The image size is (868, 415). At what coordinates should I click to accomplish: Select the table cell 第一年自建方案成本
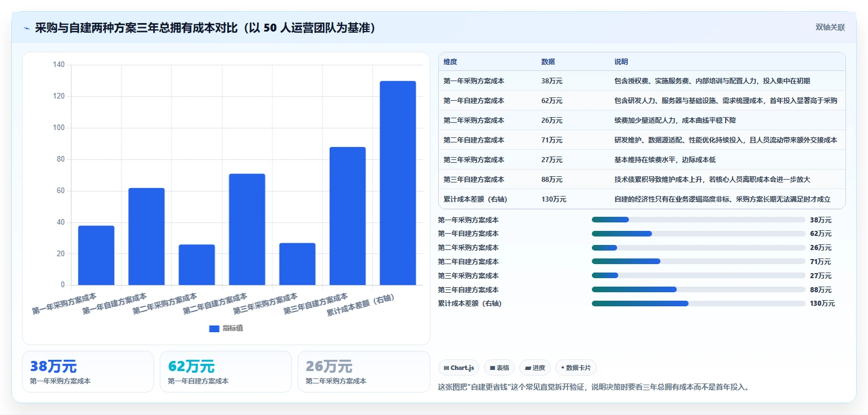tap(474, 101)
